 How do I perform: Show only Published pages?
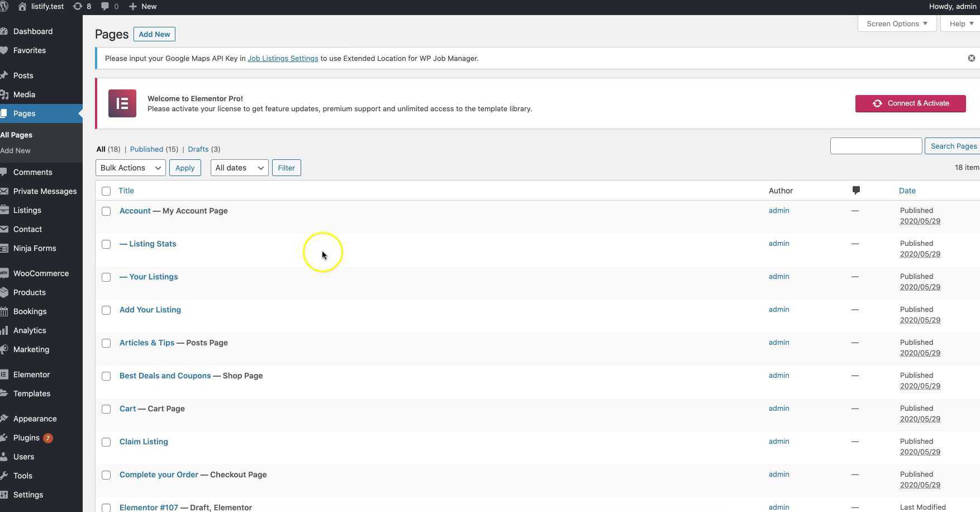[146, 149]
